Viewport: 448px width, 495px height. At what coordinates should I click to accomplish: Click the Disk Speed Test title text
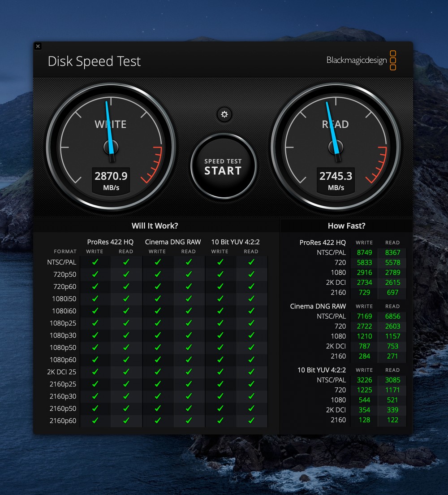click(x=94, y=61)
